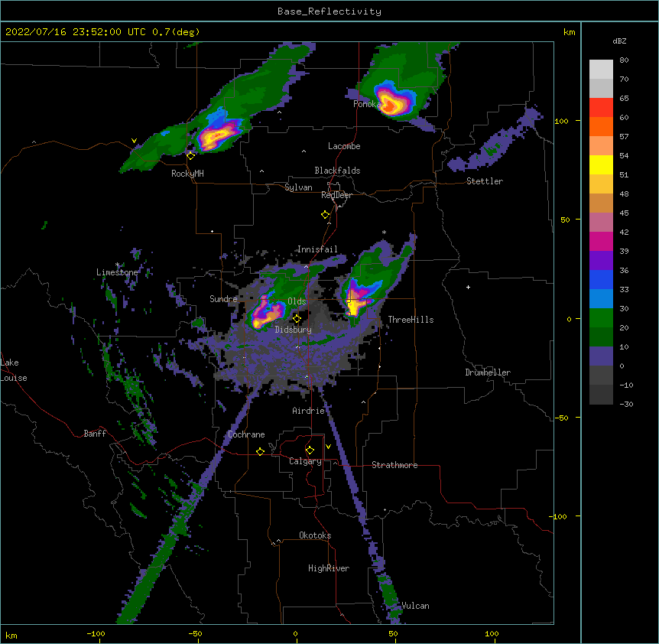Click the Banff label
Screen dimensions: 659x644
(95, 434)
